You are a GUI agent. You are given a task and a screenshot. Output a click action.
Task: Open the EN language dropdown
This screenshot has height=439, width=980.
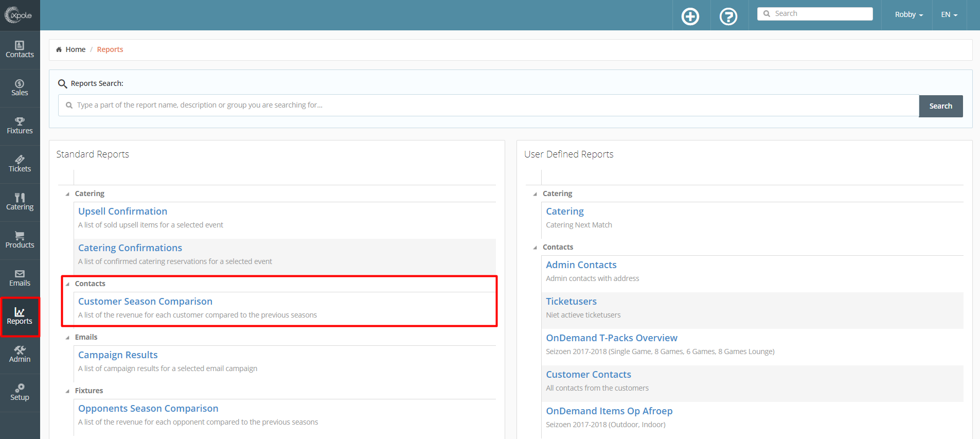click(x=949, y=14)
